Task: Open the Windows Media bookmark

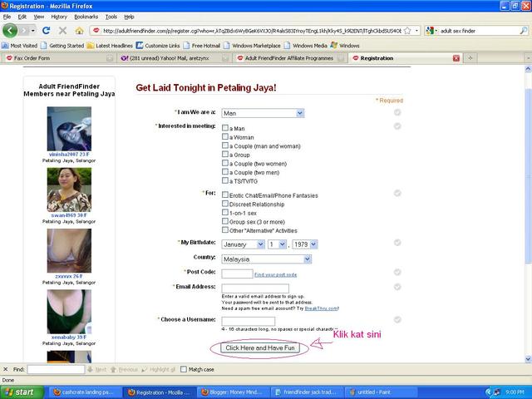Action: pyautogui.click(x=305, y=46)
